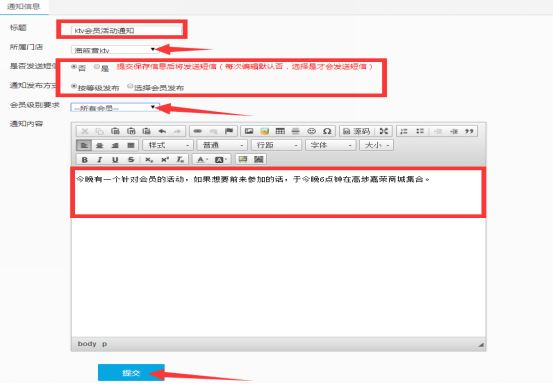Viewport: 554px width, 384px height.
Task: Click the underline formatting icon
Action: (115, 160)
